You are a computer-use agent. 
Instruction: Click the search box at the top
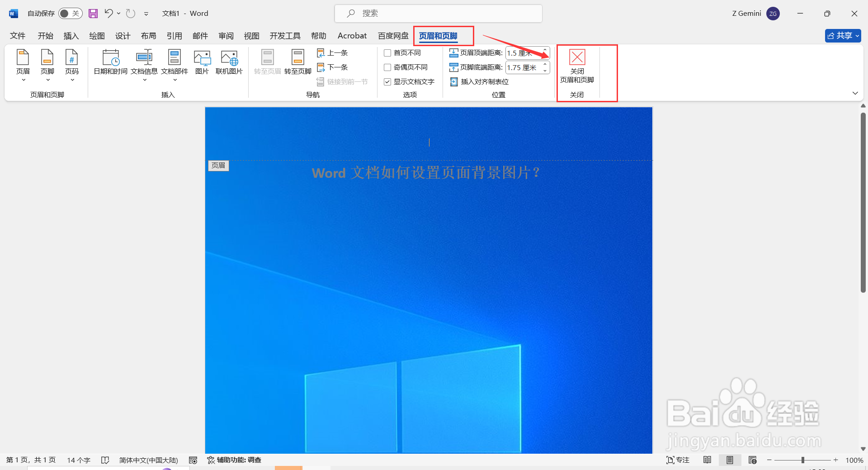tap(438, 14)
